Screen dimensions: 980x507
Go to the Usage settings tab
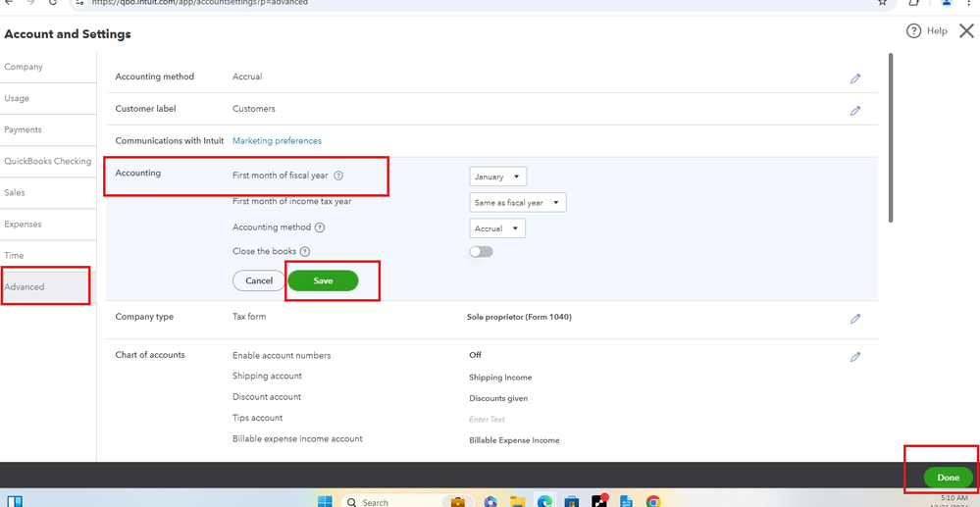[48, 98]
